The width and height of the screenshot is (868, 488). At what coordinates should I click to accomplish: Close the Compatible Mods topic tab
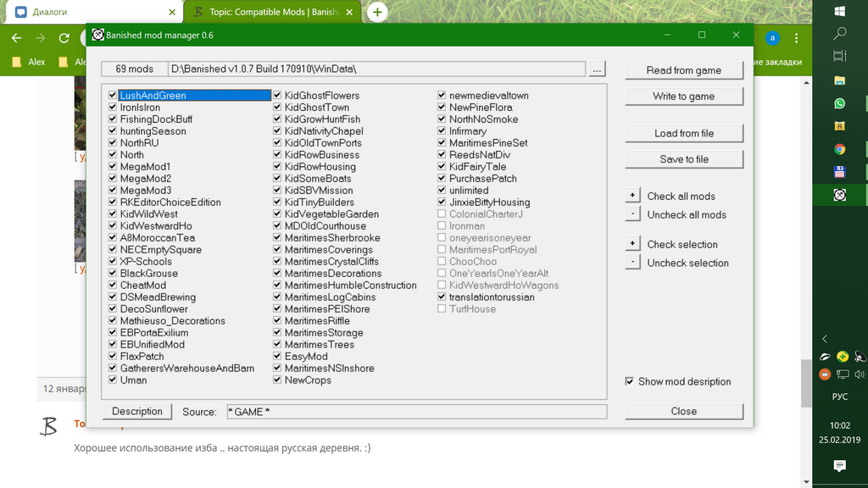click(349, 12)
